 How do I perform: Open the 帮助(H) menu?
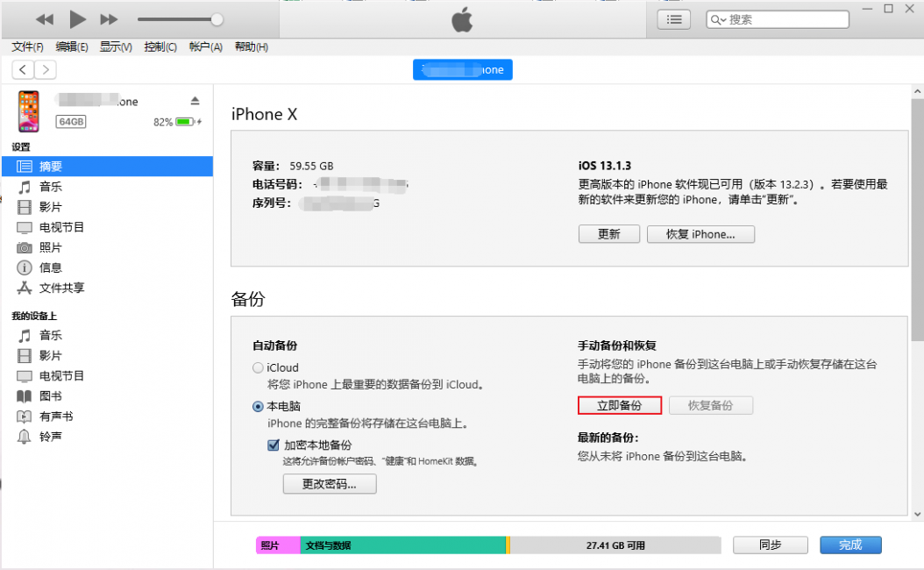pos(251,46)
